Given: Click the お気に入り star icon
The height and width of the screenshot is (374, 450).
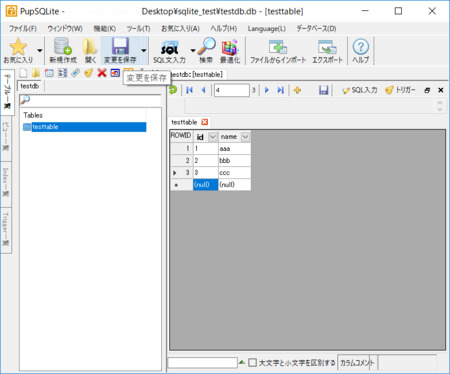Looking at the screenshot, I should pos(18,47).
